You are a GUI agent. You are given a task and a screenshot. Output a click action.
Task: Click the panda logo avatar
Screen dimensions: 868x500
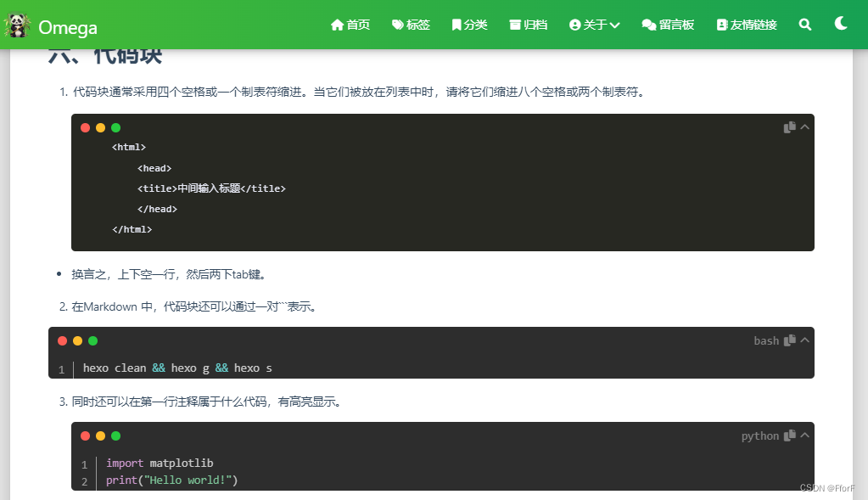(x=17, y=25)
